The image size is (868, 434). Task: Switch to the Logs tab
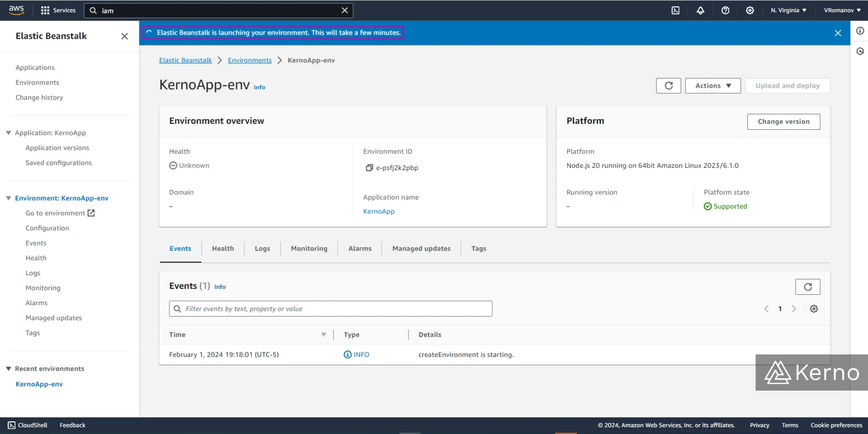[x=262, y=249]
